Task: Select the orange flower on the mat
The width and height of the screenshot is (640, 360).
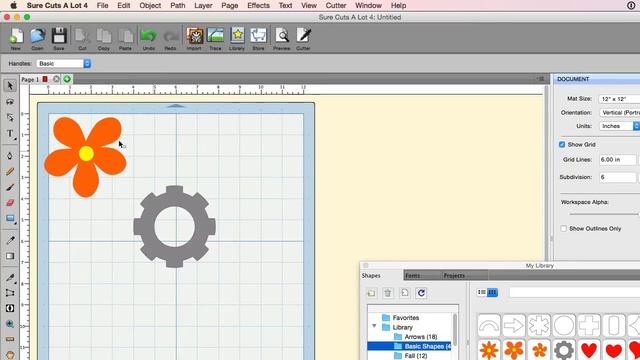Action: pyautogui.click(x=85, y=157)
